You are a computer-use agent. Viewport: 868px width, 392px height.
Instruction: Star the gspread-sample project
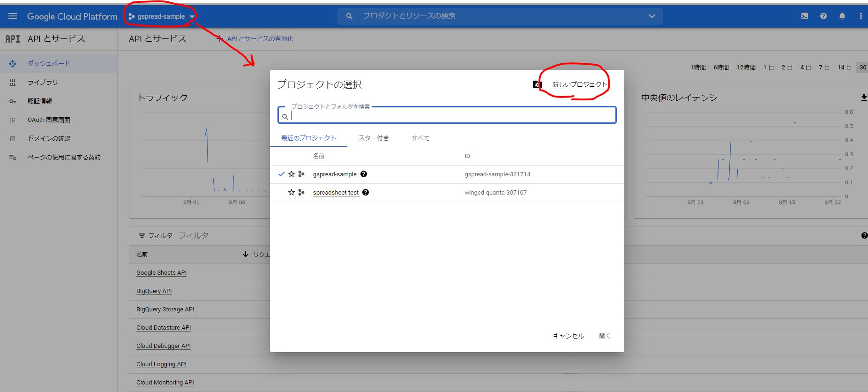[292, 174]
